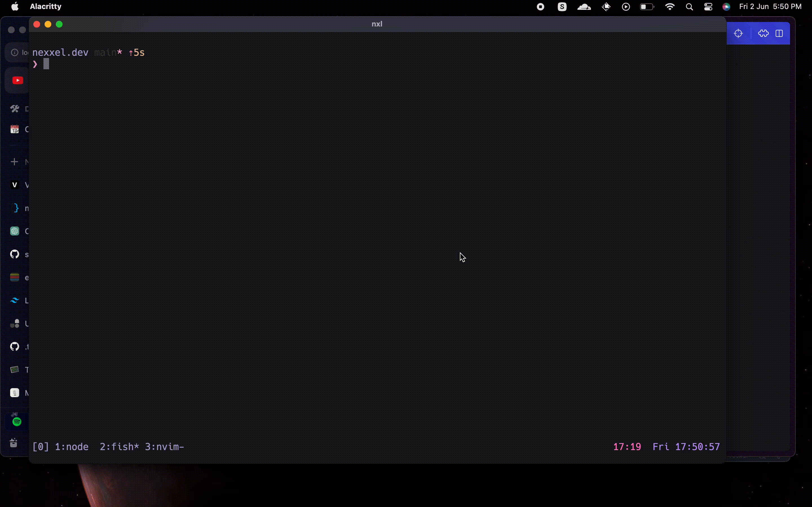Click the Cloudflare cloud status icon
The width and height of the screenshot is (812, 507).
pos(584,6)
